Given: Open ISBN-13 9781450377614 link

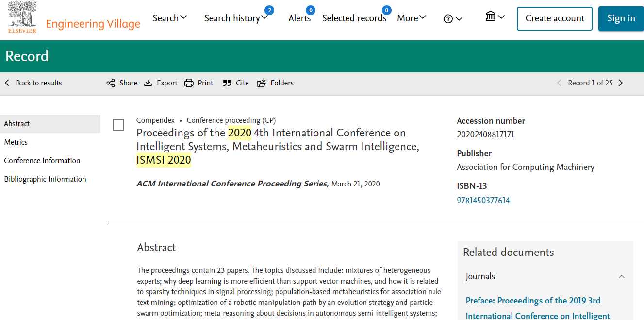Looking at the screenshot, I should [x=483, y=201].
